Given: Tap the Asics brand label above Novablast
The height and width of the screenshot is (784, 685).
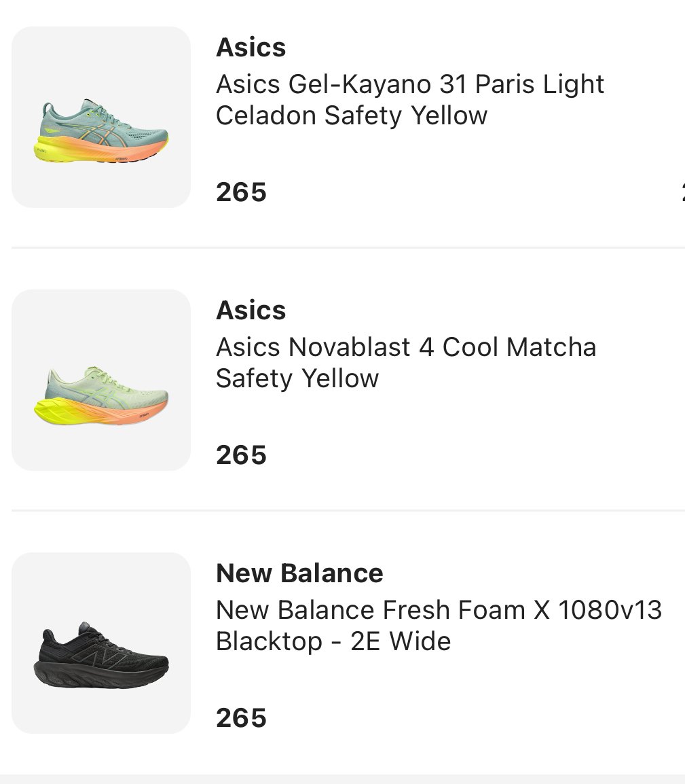Looking at the screenshot, I should pos(251,310).
